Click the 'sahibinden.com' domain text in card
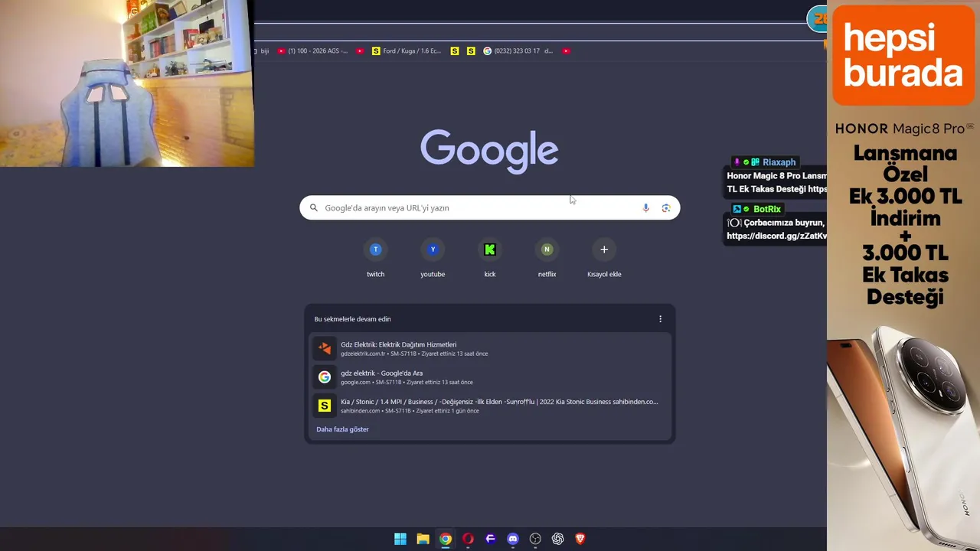 click(360, 411)
